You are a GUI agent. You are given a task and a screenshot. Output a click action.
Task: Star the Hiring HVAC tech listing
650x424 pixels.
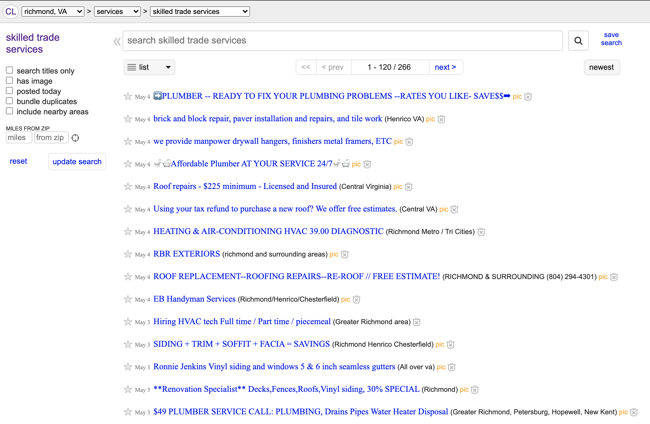pyautogui.click(x=128, y=322)
